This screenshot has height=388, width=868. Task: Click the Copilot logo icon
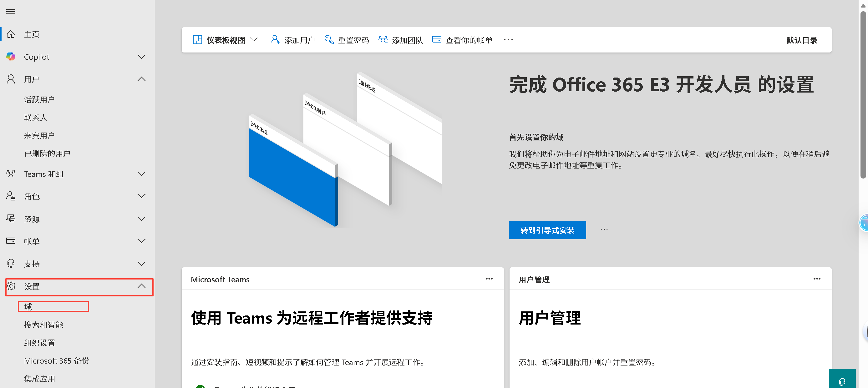[11, 57]
